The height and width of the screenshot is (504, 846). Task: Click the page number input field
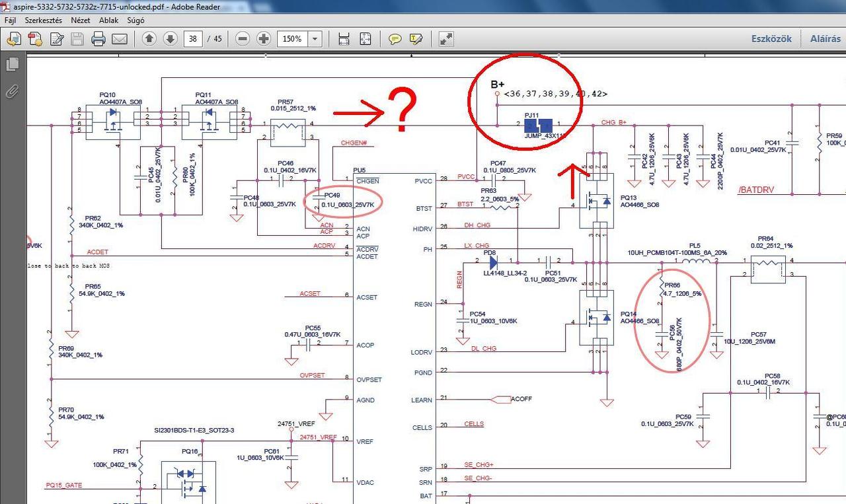(192, 39)
